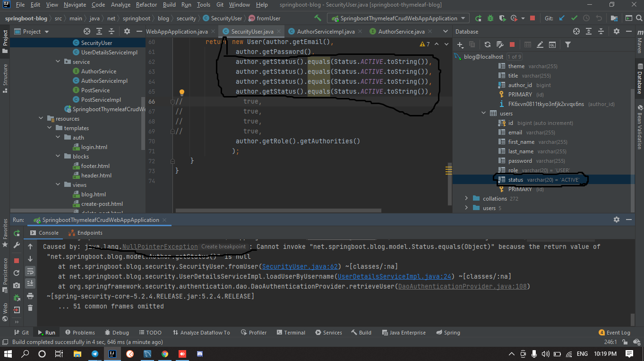Screen dimensions: 644x361
Task: Jump to next highlighted error arrow
Action: click(x=447, y=44)
